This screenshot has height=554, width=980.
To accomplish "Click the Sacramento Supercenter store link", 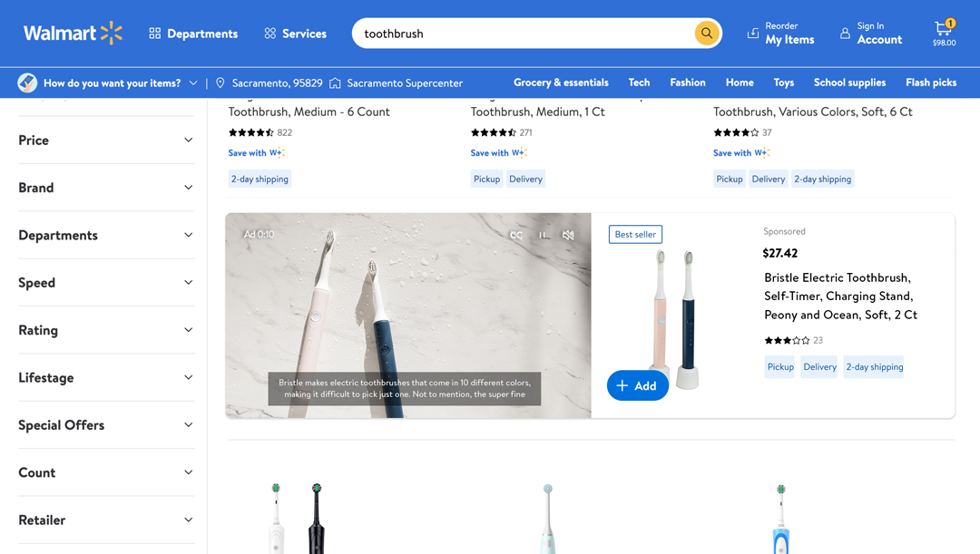I will tap(397, 83).
